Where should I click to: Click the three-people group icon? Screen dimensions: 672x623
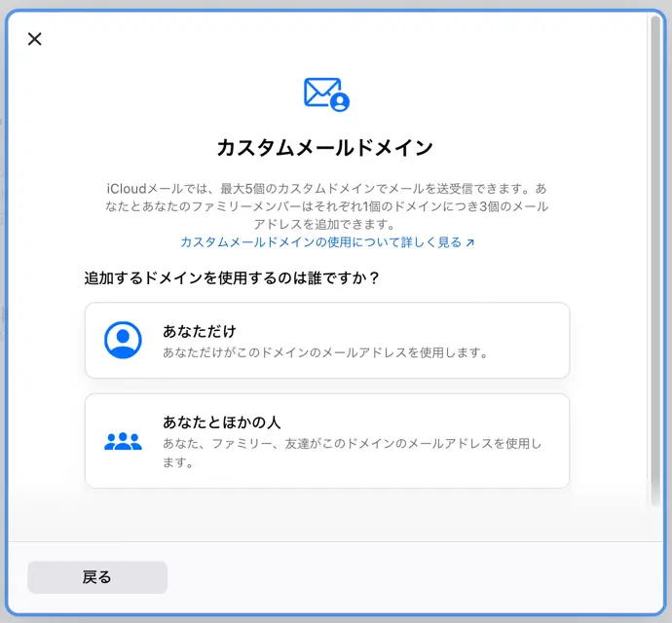pos(123,441)
